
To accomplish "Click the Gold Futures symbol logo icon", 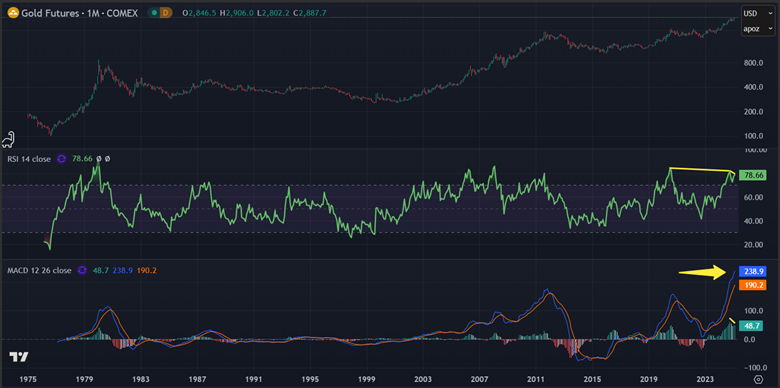I will 12,13.
